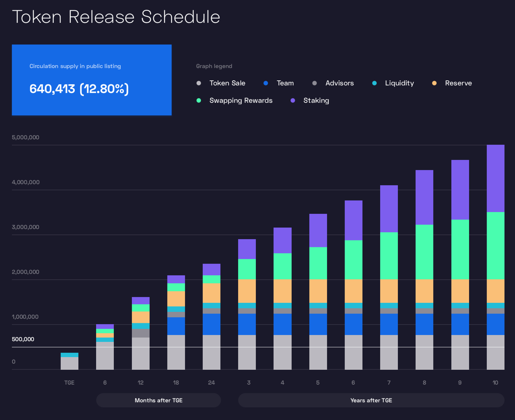Click the green Swapping Rewards legend dot
Viewport: 515px width, 420px height.
pos(198,100)
